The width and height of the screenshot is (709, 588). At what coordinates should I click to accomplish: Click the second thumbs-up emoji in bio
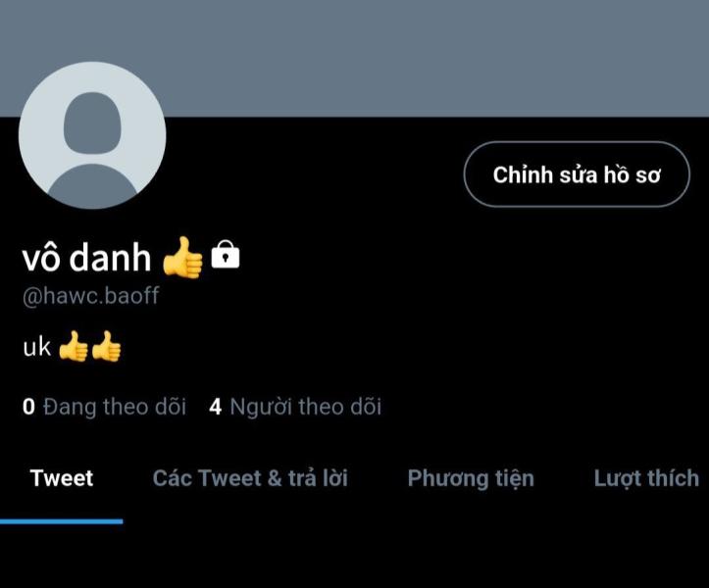(107, 346)
